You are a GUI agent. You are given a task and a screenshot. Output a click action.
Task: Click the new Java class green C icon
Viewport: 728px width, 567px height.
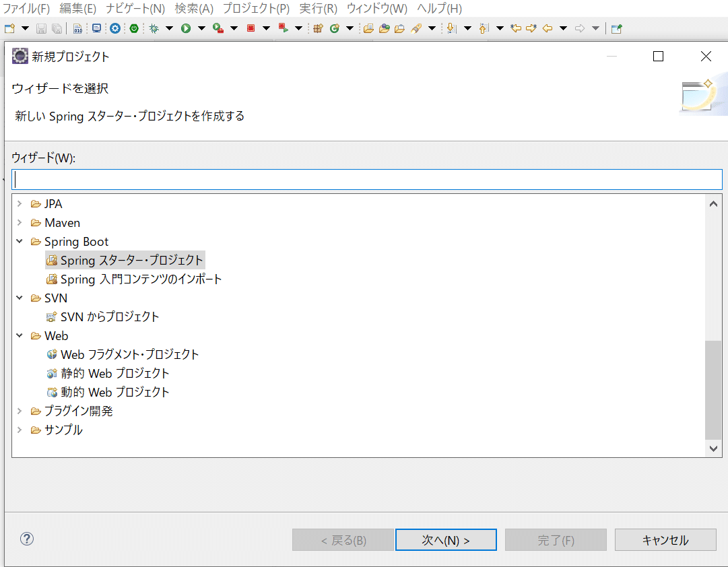tap(334, 28)
